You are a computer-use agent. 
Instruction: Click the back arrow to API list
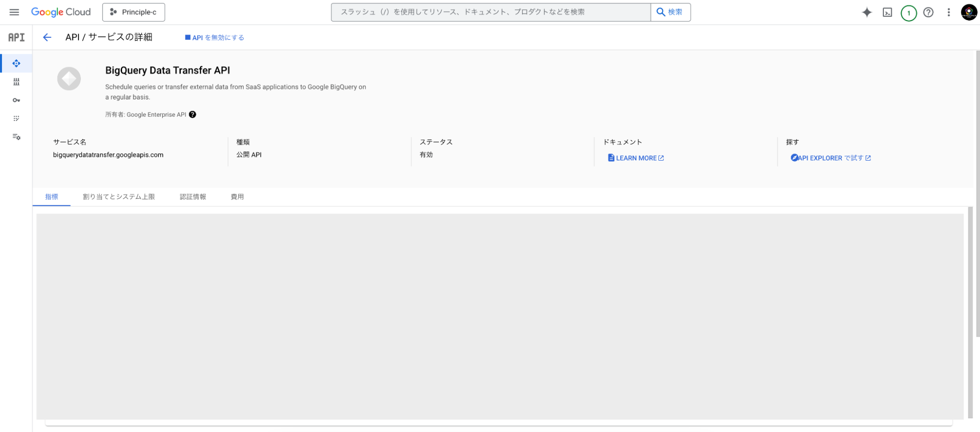[47, 37]
